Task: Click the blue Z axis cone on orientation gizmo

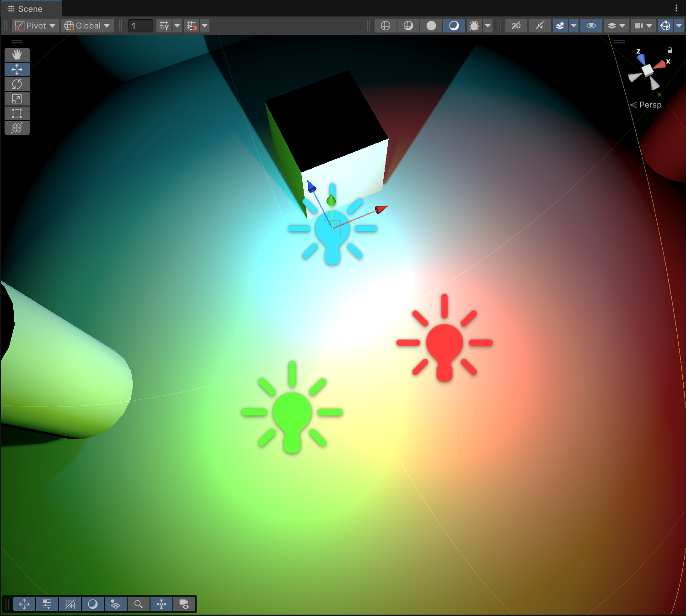Action: pos(641,59)
